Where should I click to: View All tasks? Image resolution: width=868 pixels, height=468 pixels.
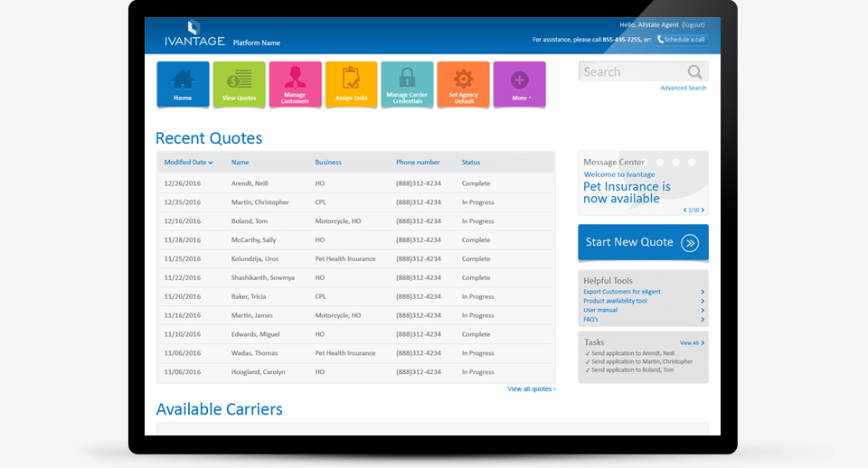point(692,343)
